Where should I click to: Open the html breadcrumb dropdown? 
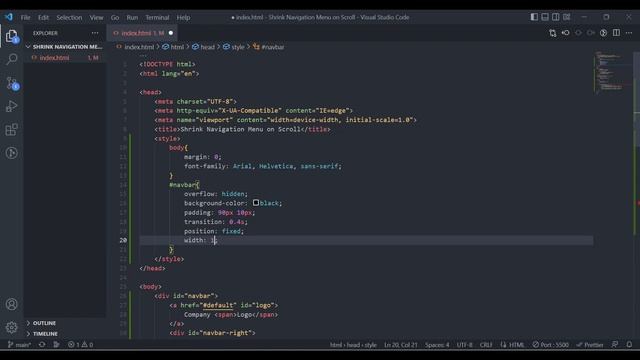click(173, 47)
